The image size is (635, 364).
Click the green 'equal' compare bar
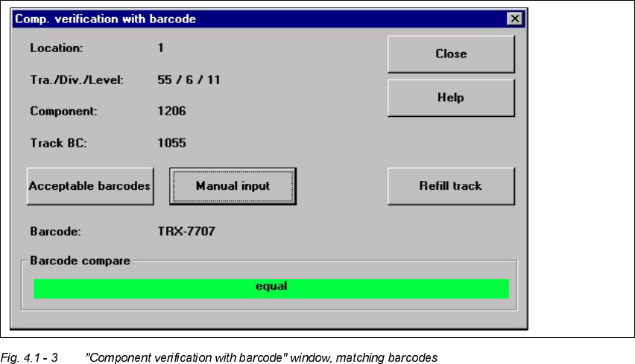pos(271,289)
